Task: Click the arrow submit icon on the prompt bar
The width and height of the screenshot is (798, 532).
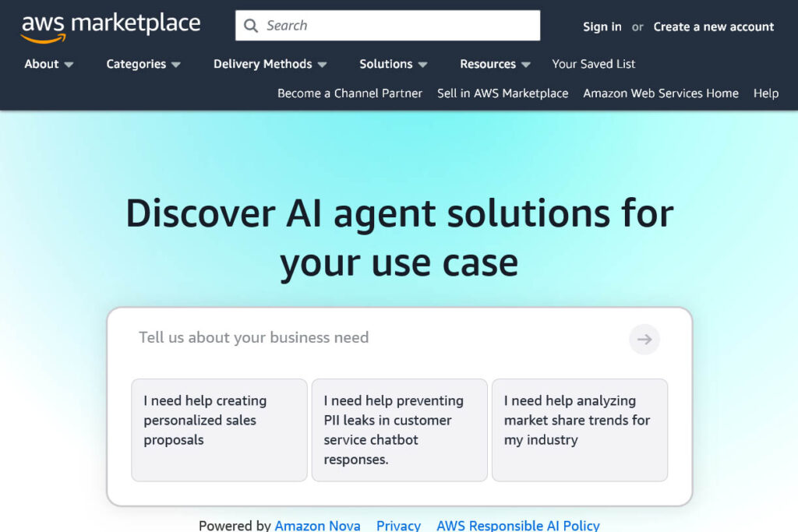Action: pos(644,339)
